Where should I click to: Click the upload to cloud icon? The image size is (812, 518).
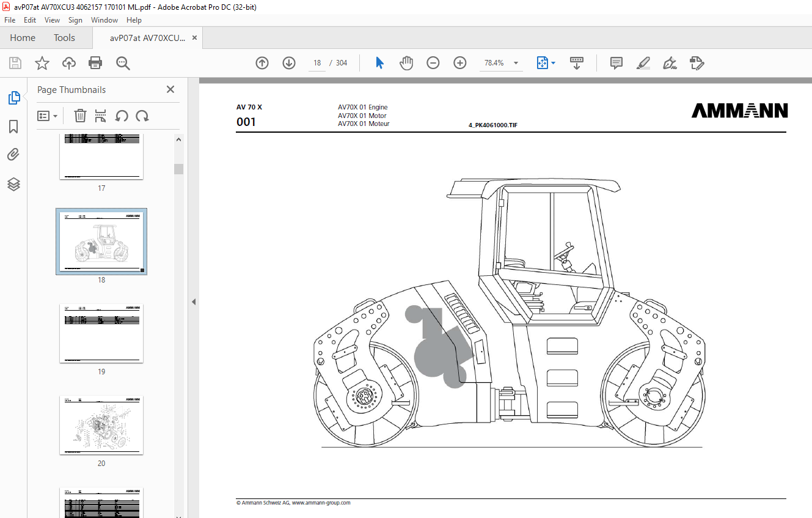69,63
